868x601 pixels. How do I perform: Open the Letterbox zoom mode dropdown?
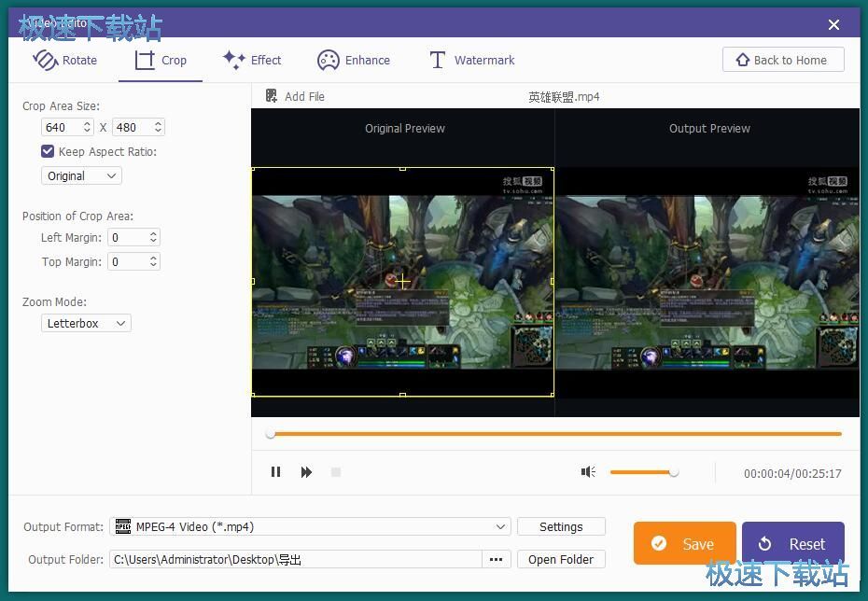86,323
